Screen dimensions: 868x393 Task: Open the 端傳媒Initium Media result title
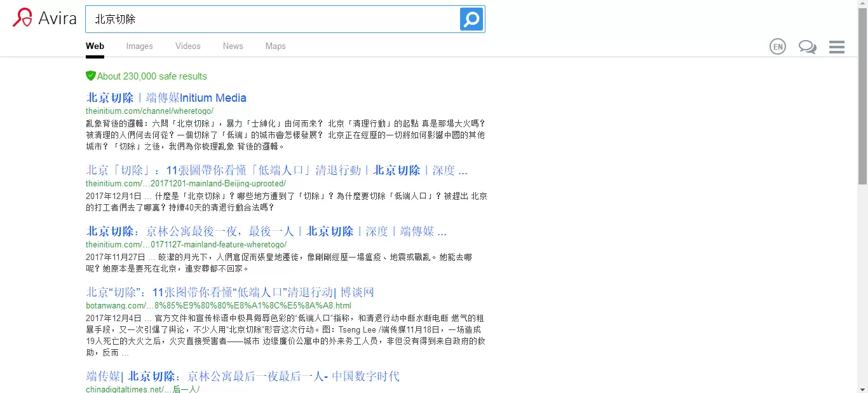[166, 98]
